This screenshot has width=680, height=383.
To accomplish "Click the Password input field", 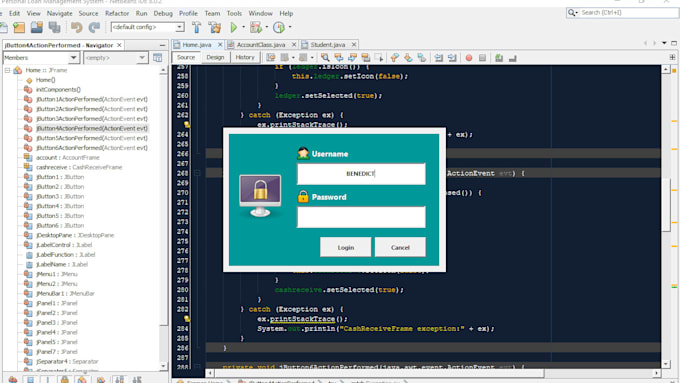I will (x=361, y=217).
